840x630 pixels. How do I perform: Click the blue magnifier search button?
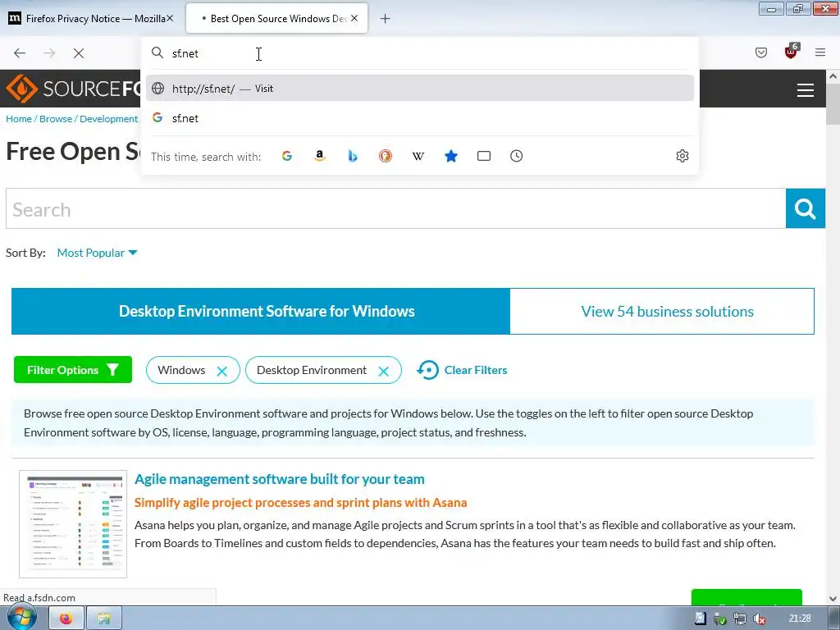tap(806, 208)
